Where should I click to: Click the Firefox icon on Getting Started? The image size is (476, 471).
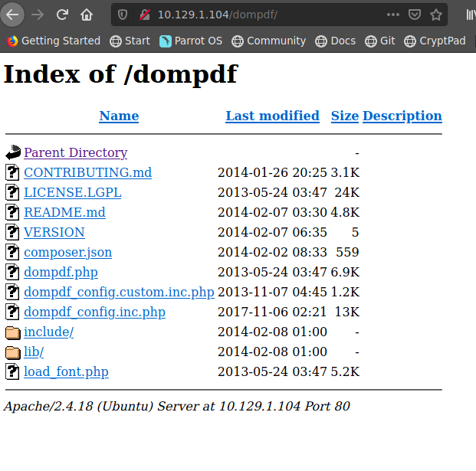(x=12, y=41)
